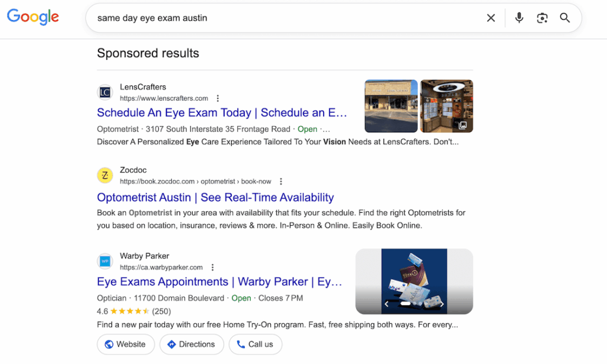Open the three-dot menu beside LensCrafters URL

(x=218, y=98)
